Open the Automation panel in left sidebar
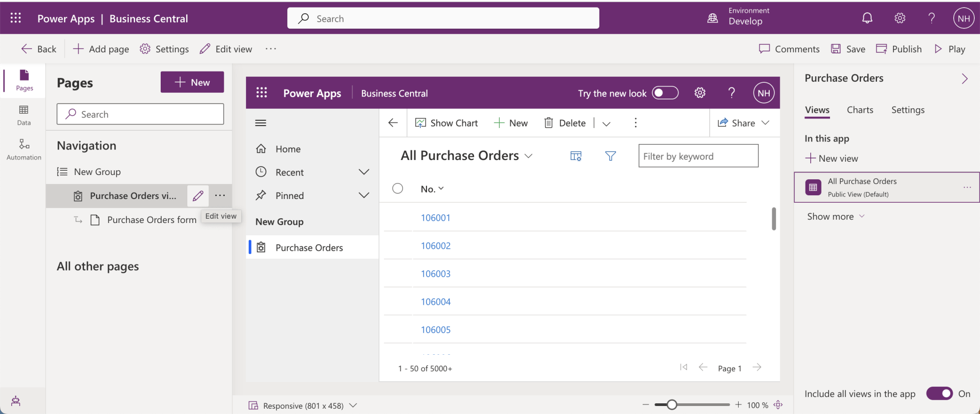This screenshot has width=980, height=414. pos(24,149)
